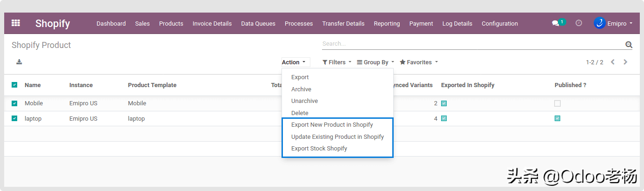This screenshot has height=191, width=644.
Task: Click Emipro US in Mobile row
Action: (x=83, y=103)
